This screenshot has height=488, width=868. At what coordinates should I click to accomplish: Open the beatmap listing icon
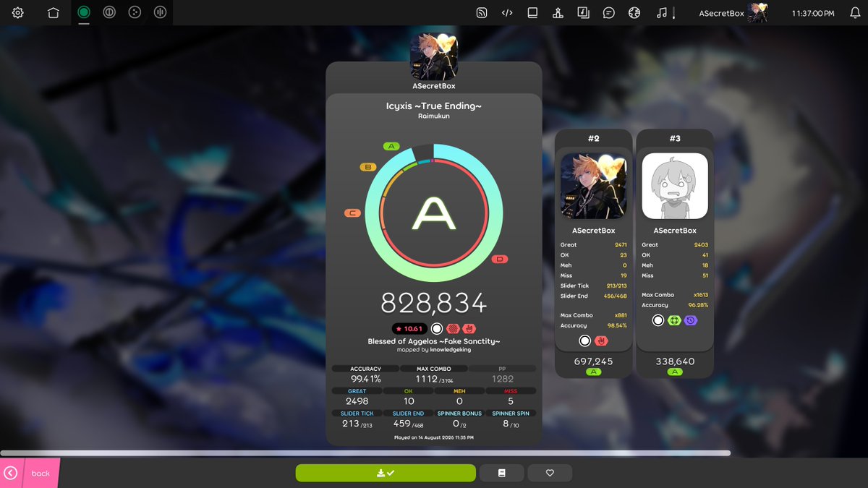(x=583, y=13)
